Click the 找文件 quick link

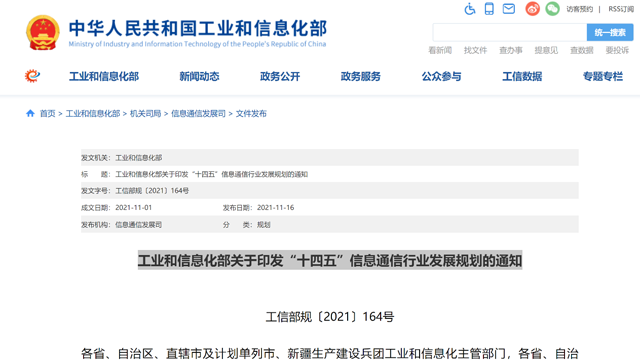pyautogui.click(x=475, y=50)
